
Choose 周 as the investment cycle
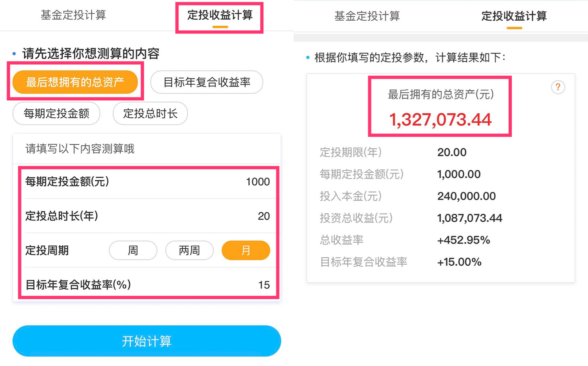coord(133,250)
